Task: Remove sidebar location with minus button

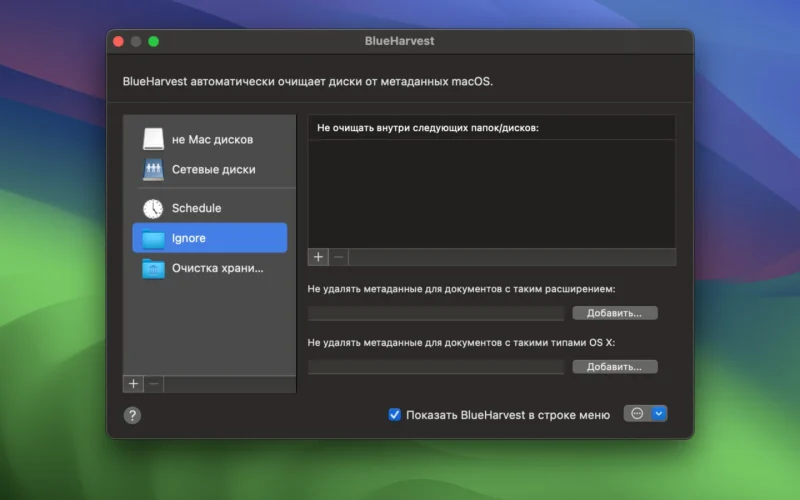Action: (154, 384)
